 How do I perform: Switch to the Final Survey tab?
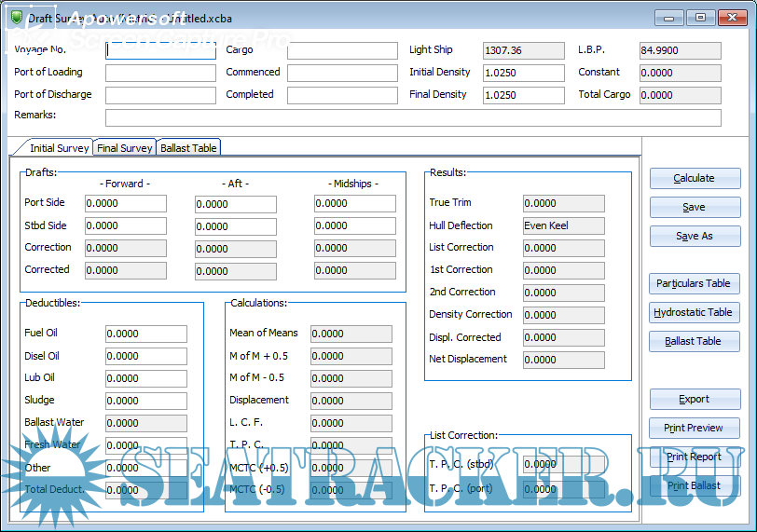click(124, 148)
